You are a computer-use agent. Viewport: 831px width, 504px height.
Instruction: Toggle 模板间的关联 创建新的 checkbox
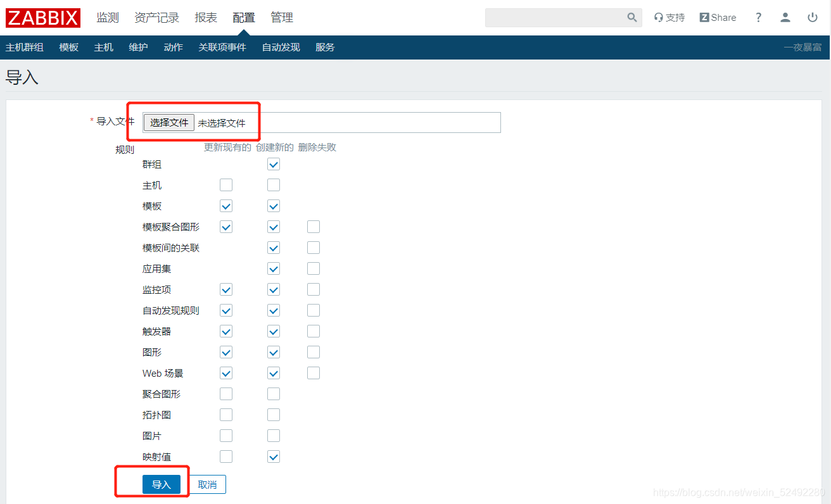point(274,248)
